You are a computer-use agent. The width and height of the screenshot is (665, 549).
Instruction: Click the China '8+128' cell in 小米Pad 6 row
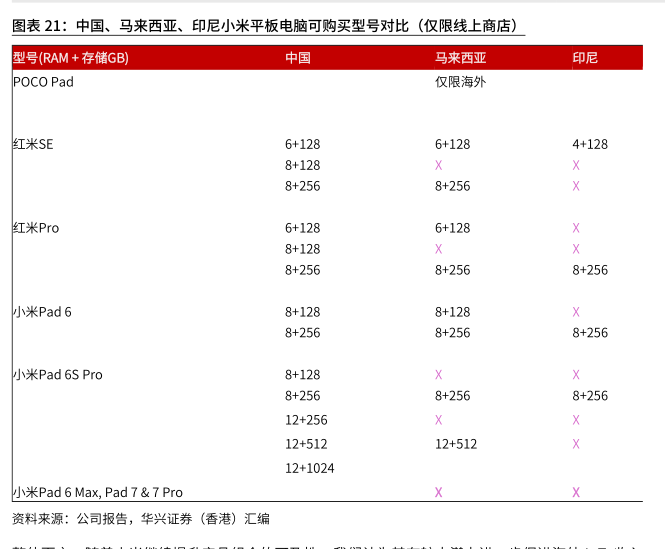(302, 312)
